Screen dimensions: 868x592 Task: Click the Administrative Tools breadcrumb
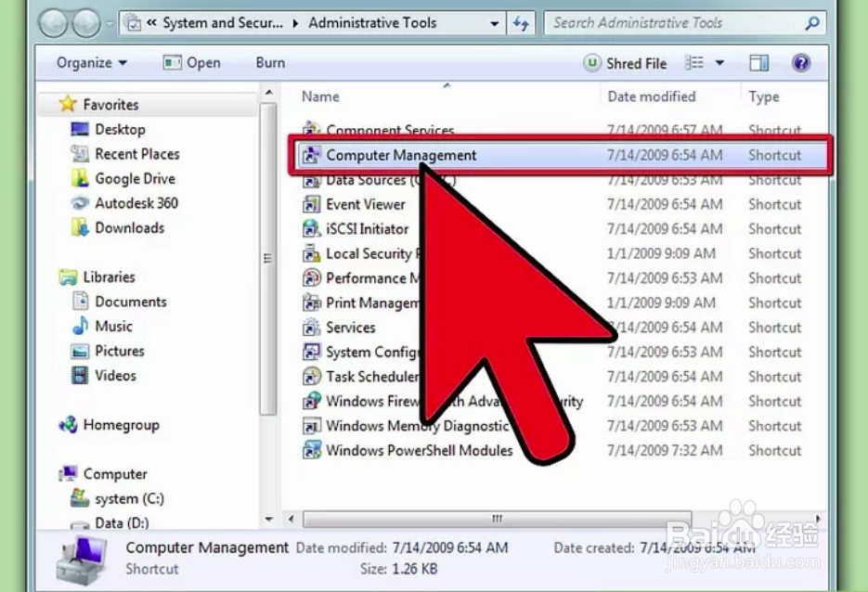tap(372, 22)
